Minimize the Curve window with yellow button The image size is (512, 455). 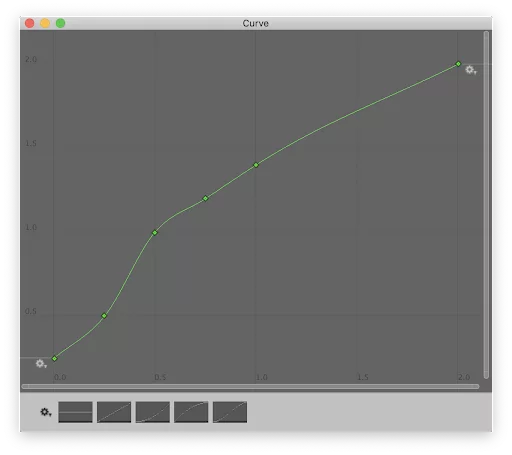tap(45, 23)
